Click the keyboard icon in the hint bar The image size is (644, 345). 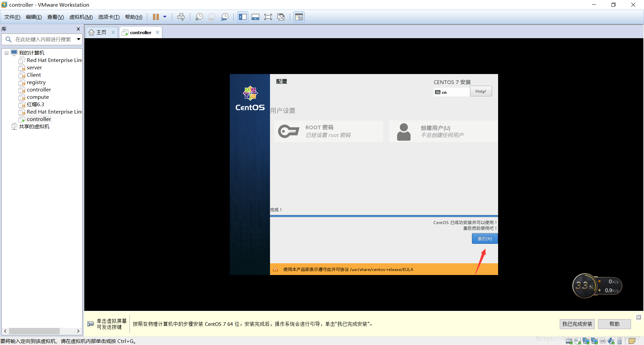[x=91, y=324]
